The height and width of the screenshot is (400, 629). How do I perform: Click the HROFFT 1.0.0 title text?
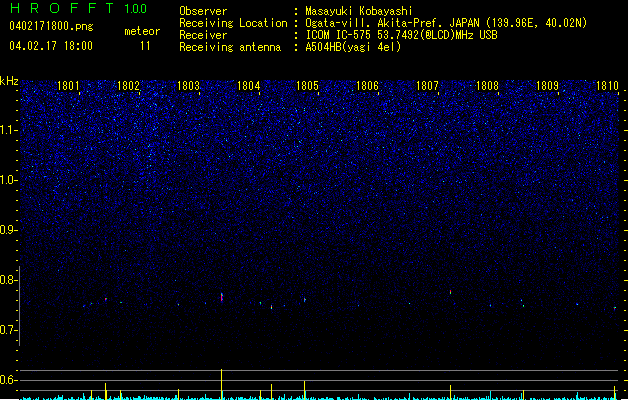point(78,8)
